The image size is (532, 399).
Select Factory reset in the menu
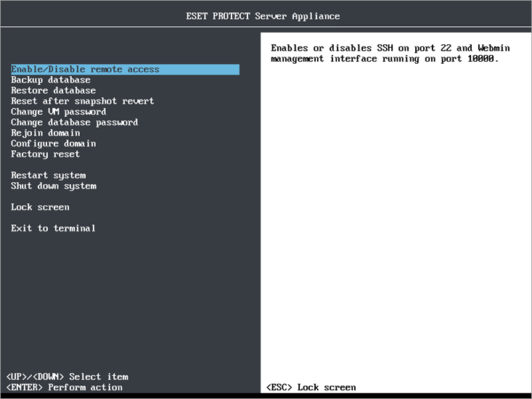[x=45, y=154]
